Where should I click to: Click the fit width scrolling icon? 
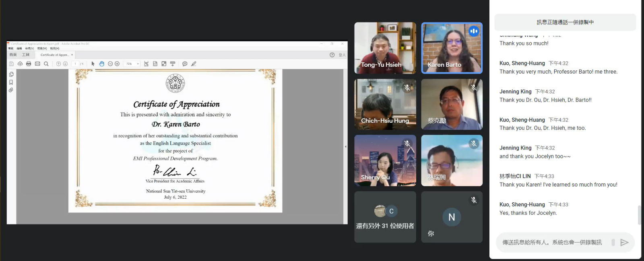[x=146, y=64]
